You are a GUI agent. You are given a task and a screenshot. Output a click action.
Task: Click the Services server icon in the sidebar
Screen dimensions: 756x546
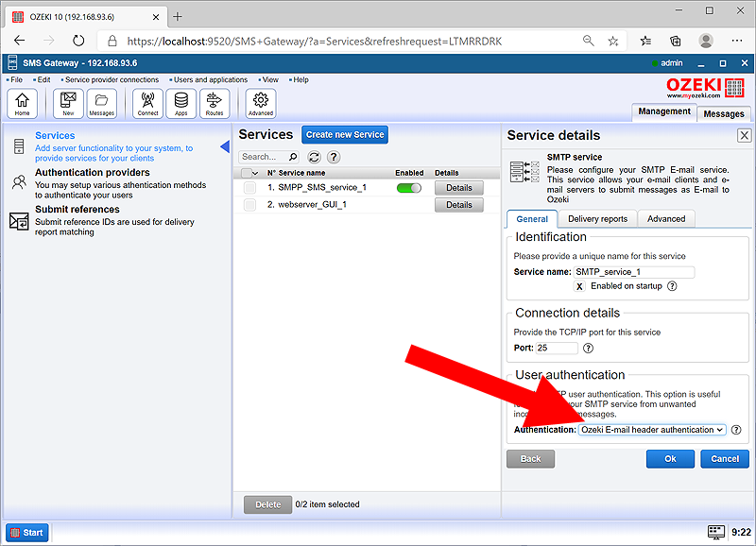(x=19, y=146)
